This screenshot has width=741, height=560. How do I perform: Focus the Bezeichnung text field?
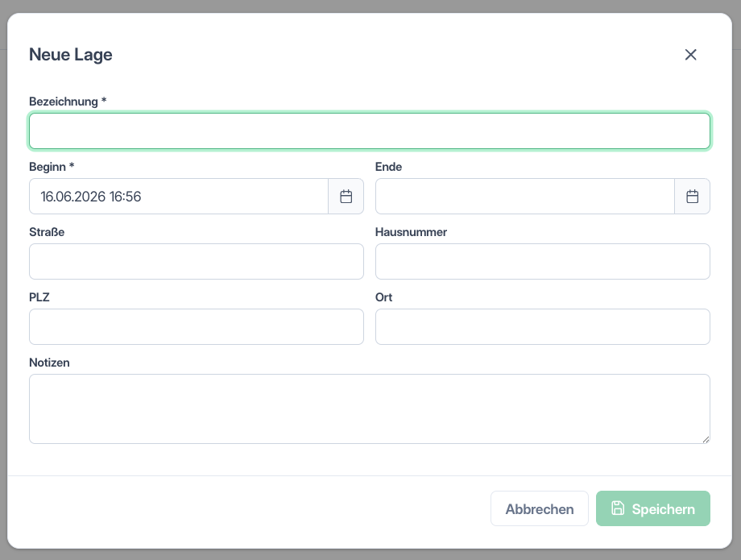click(370, 131)
